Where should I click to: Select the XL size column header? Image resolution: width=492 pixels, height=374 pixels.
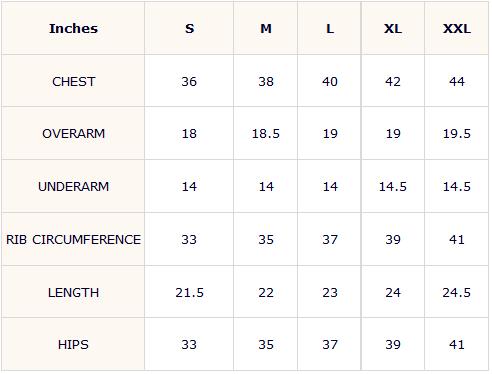(x=393, y=29)
